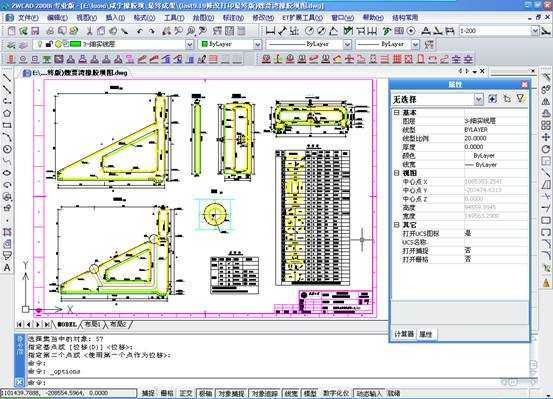Click the Redo arrow icon
This screenshot has height=399, width=553.
tap(152, 31)
